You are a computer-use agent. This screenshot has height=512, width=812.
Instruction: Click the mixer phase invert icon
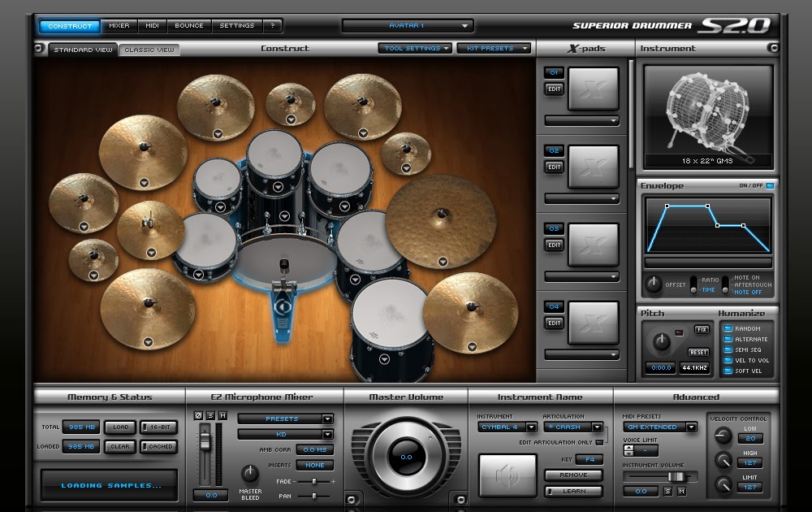click(198, 415)
